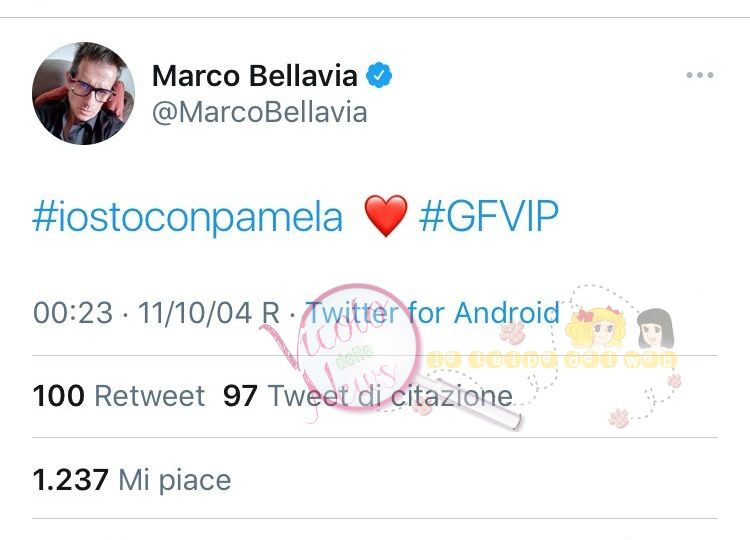Screen dimensions: 750x540
Task: Open the three-dot tweet options menu
Action: pos(699,75)
